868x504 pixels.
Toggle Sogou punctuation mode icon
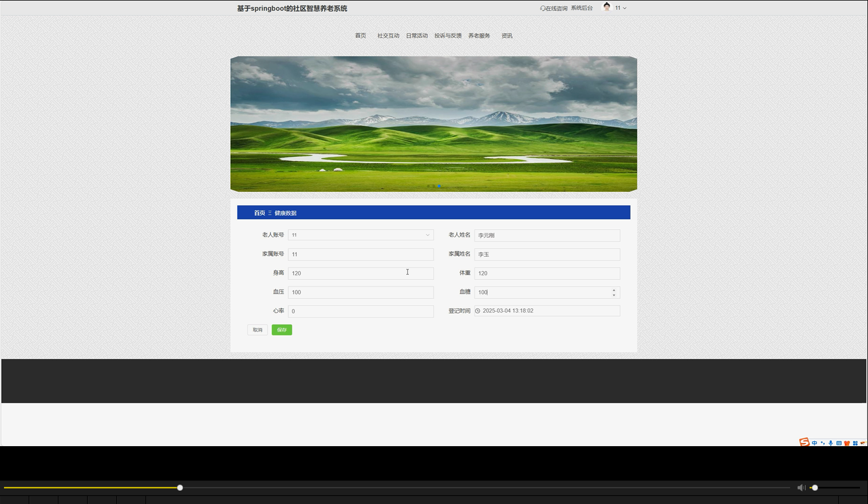823,443
